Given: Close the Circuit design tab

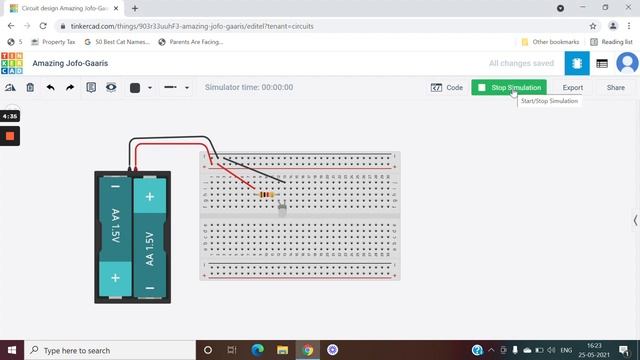Looking at the screenshot, I should (x=116, y=8).
